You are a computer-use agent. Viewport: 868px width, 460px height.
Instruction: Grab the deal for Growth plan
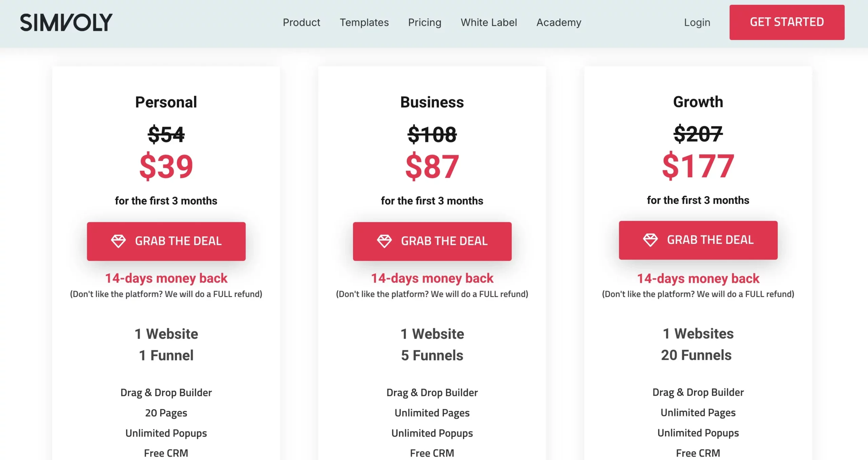698,240
